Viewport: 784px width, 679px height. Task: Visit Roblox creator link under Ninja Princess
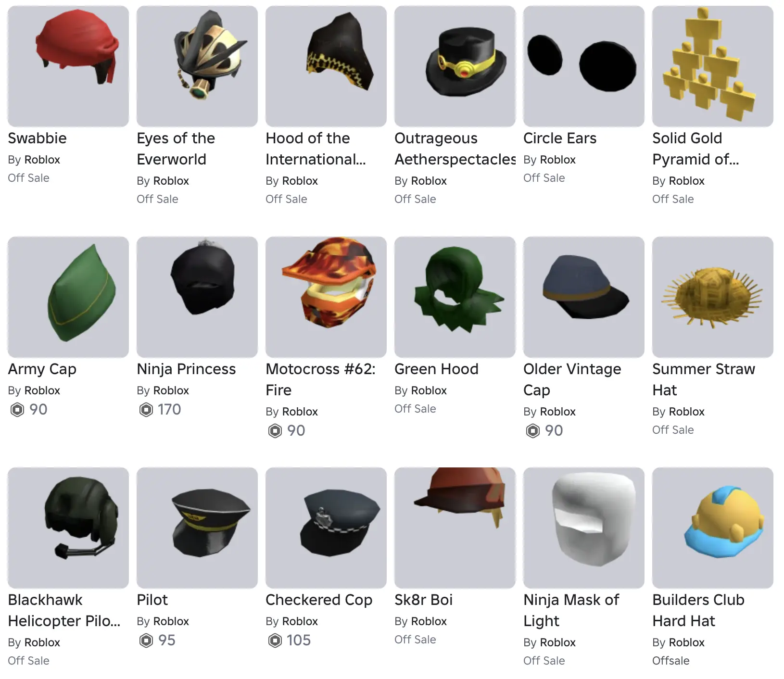171,390
